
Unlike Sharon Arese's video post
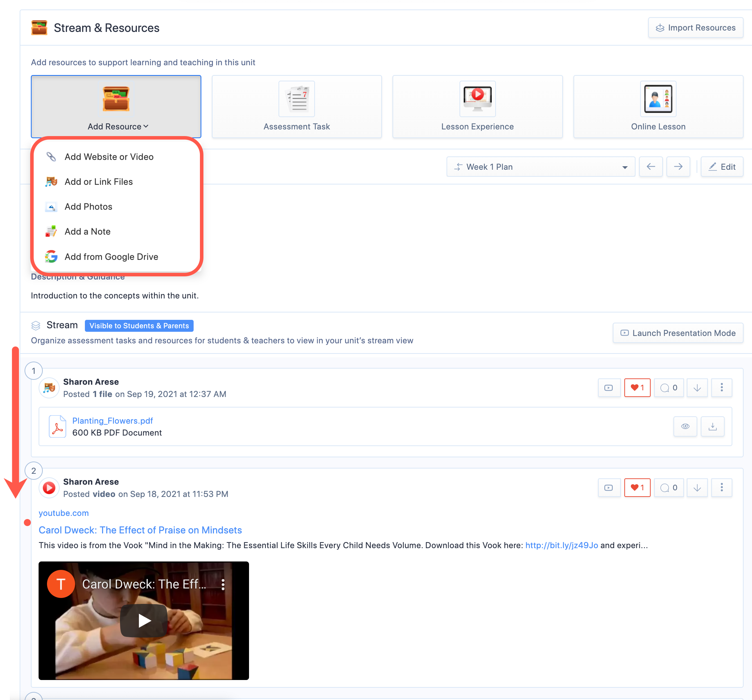coord(637,487)
